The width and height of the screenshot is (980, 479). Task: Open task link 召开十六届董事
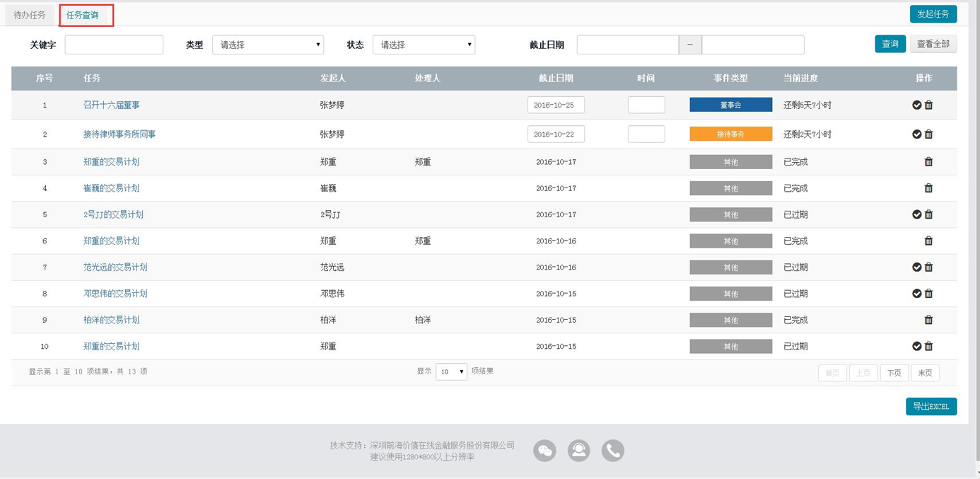(111, 105)
